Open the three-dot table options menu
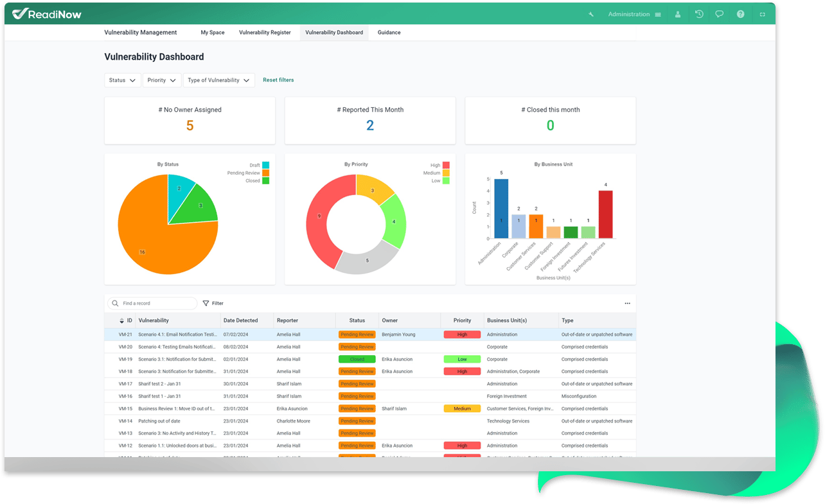Image resolution: width=825 pixels, height=504 pixels. click(628, 303)
